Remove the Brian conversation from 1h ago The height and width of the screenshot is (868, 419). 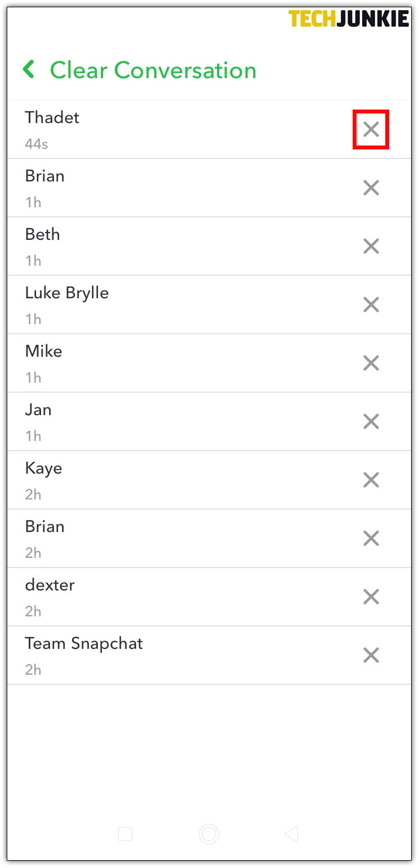(371, 188)
